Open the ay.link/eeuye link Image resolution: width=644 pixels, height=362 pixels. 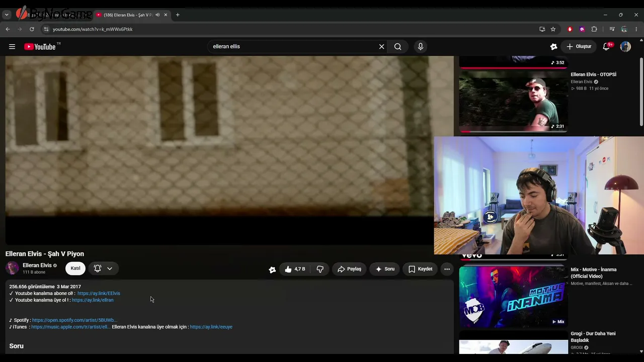pyautogui.click(x=211, y=327)
